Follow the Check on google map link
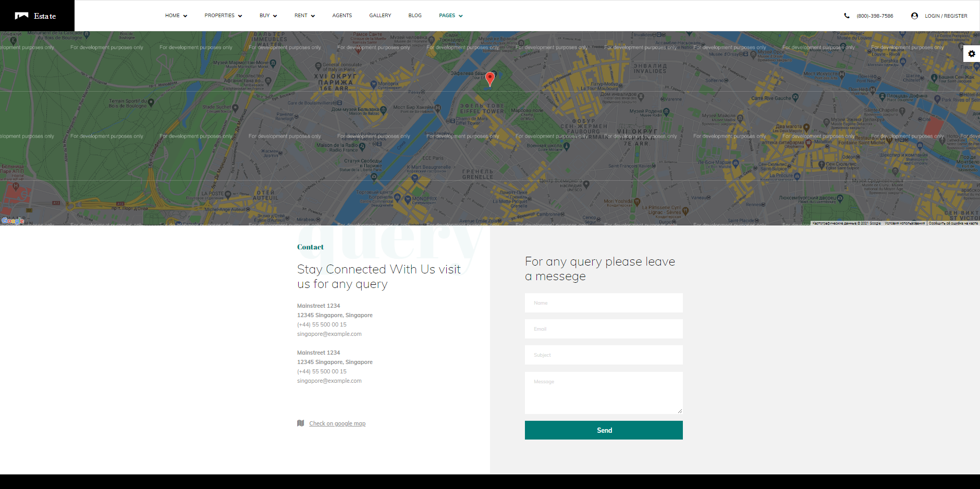 [x=337, y=423]
